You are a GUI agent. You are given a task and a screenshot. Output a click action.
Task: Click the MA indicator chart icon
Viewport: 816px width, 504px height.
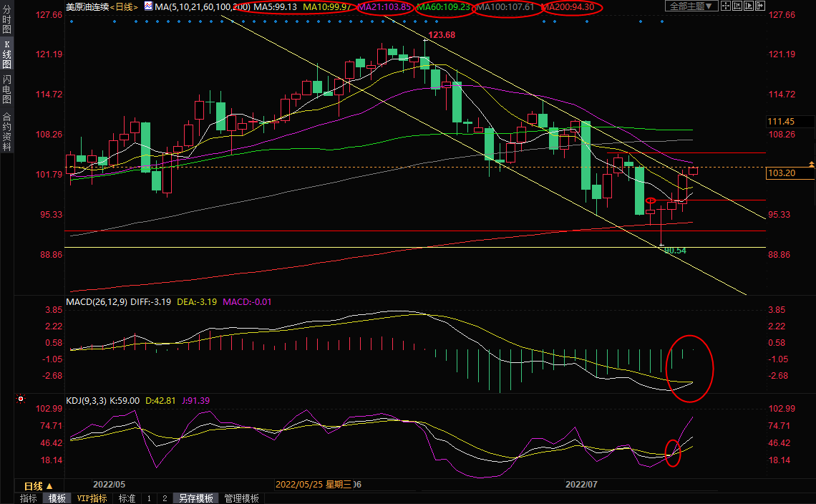pyautogui.click(x=148, y=6)
